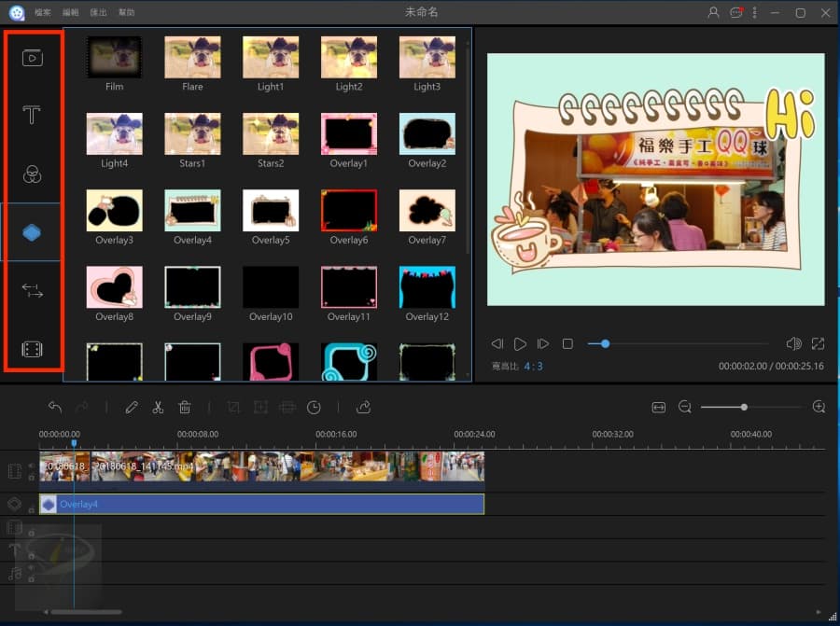Open the Elements tab with film icon
840x626 pixels.
(x=32, y=350)
